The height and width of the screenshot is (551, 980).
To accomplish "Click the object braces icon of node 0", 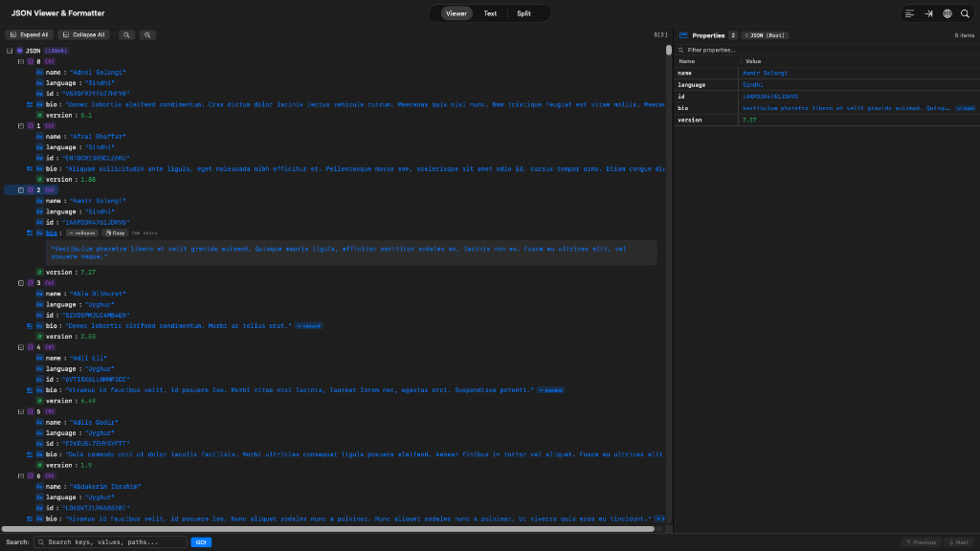I will tap(30, 62).
